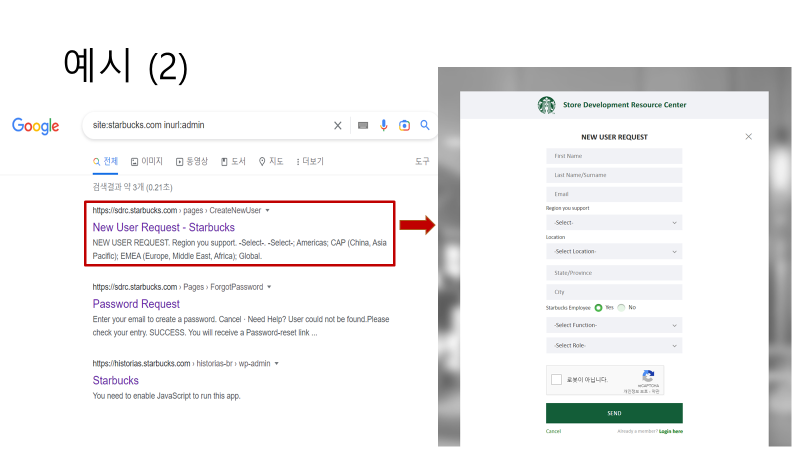Click the Login here link
The width and height of the screenshot is (800, 450).
(670, 432)
